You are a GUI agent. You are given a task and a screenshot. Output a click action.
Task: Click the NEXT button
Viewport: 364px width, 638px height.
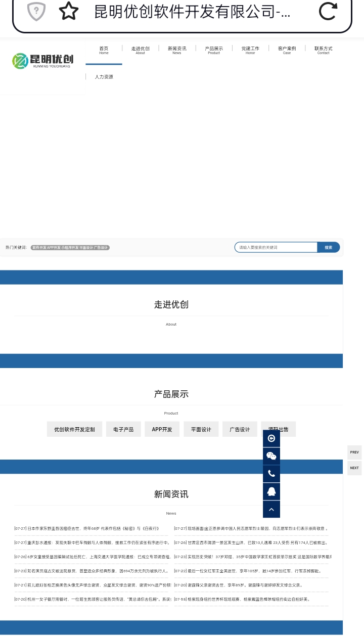point(354,468)
